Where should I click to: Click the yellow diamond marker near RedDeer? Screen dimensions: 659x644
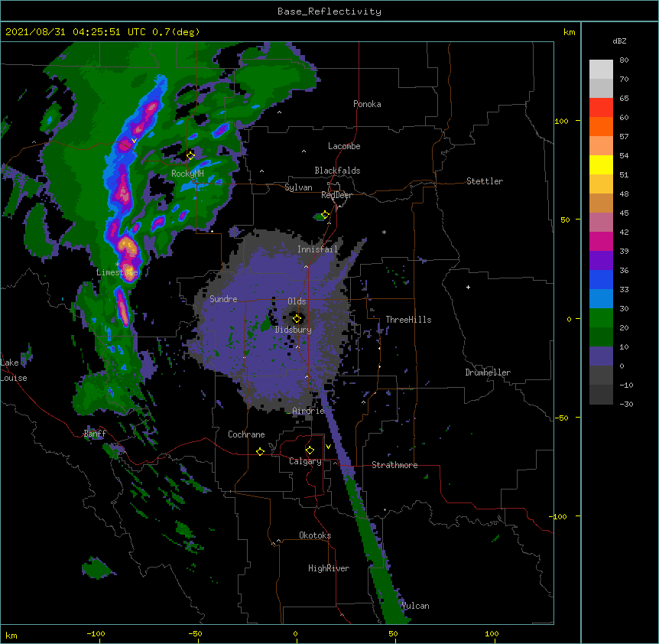click(x=325, y=215)
